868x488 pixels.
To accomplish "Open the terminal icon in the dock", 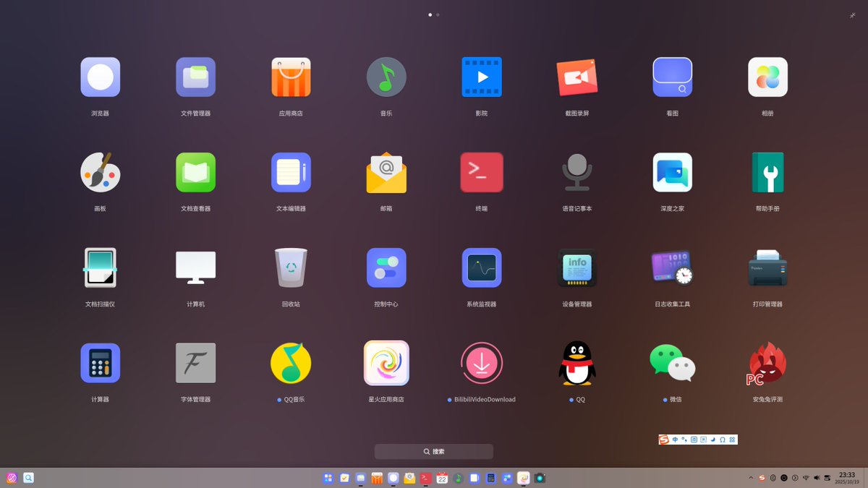I will (x=426, y=478).
